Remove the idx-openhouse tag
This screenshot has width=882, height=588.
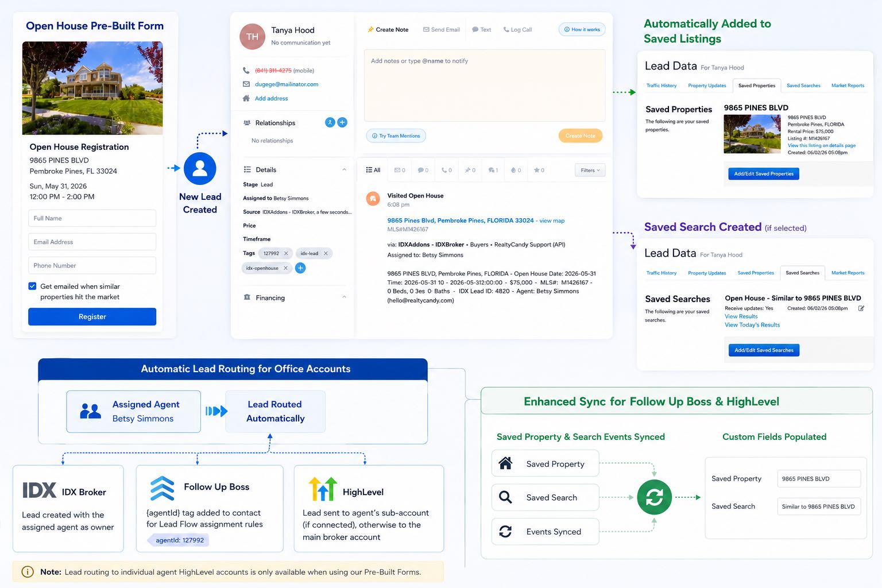tap(285, 268)
